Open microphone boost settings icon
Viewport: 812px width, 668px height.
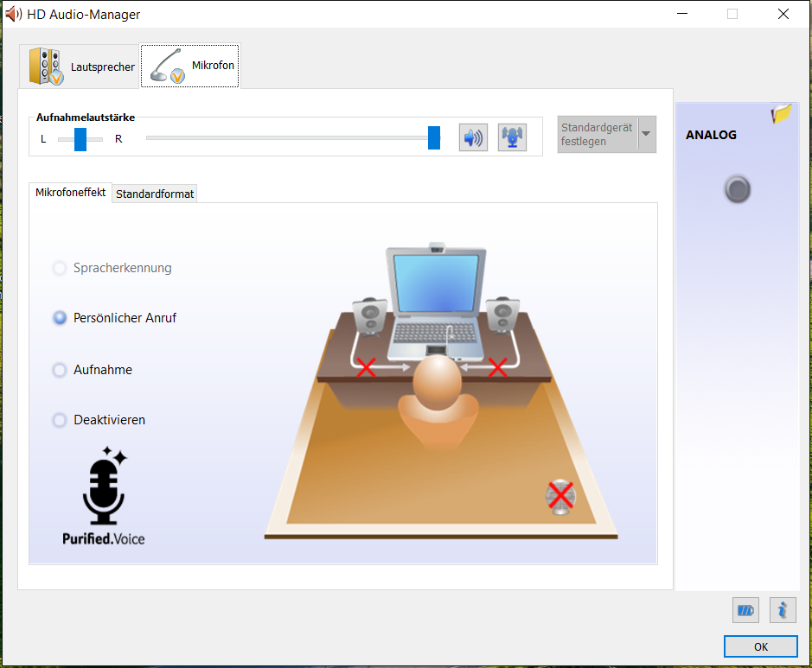512,137
